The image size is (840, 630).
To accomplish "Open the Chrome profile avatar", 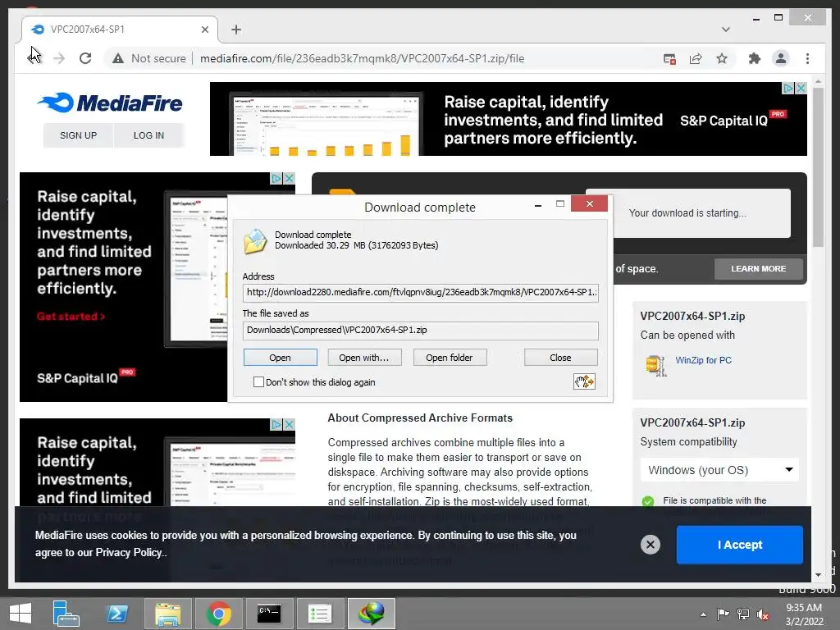I will point(781,58).
